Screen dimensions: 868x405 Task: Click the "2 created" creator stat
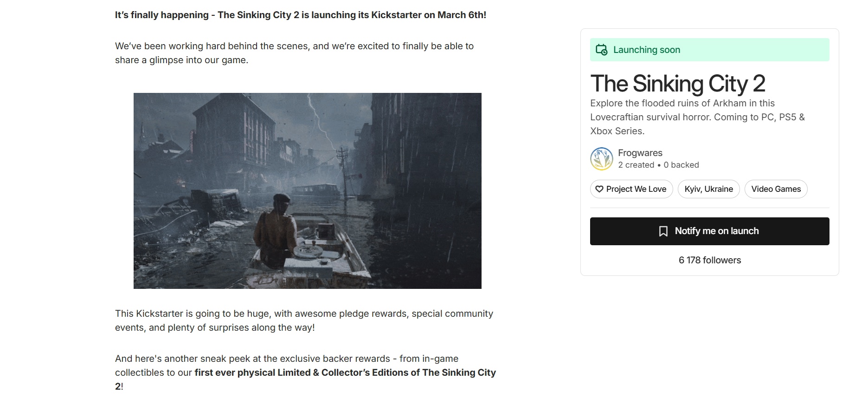(636, 165)
